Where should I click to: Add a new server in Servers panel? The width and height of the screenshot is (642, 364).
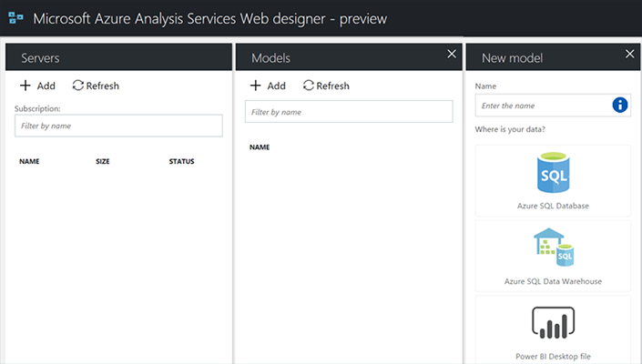click(37, 86)
